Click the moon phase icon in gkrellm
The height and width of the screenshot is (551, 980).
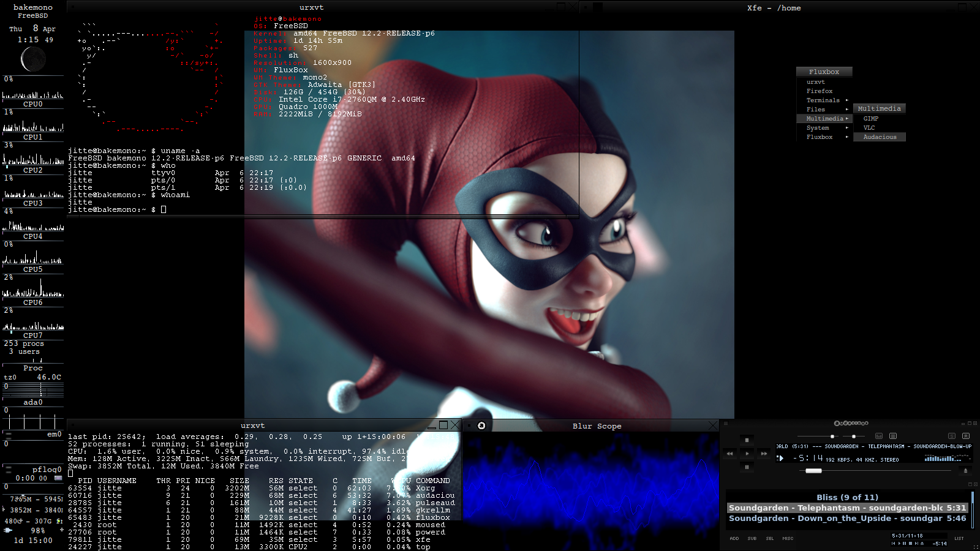pyautogui.click(x=33, y=59)
